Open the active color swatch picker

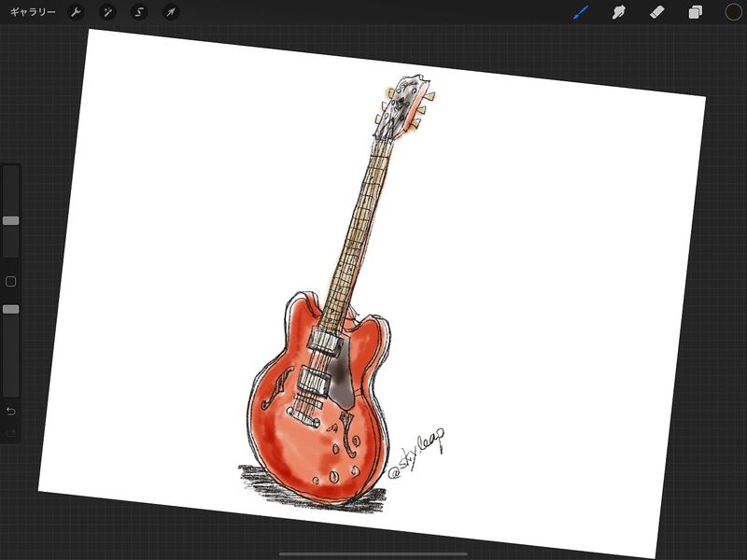click(733, 12)
